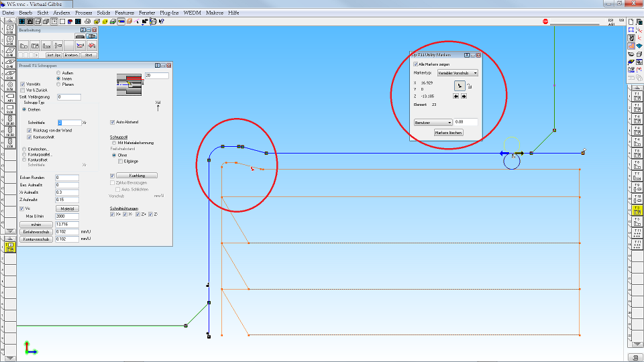Image resolution: width=644 pixels, height=362 pixels.
Task: Select the tool cutter icon in right palette
Action: point(631,38)
